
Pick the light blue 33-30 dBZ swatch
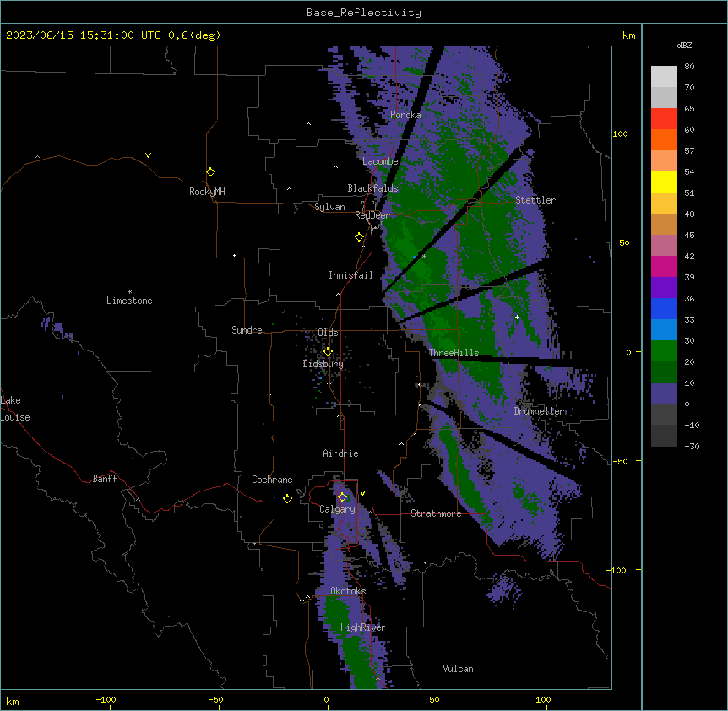click(x=664, y=330)
